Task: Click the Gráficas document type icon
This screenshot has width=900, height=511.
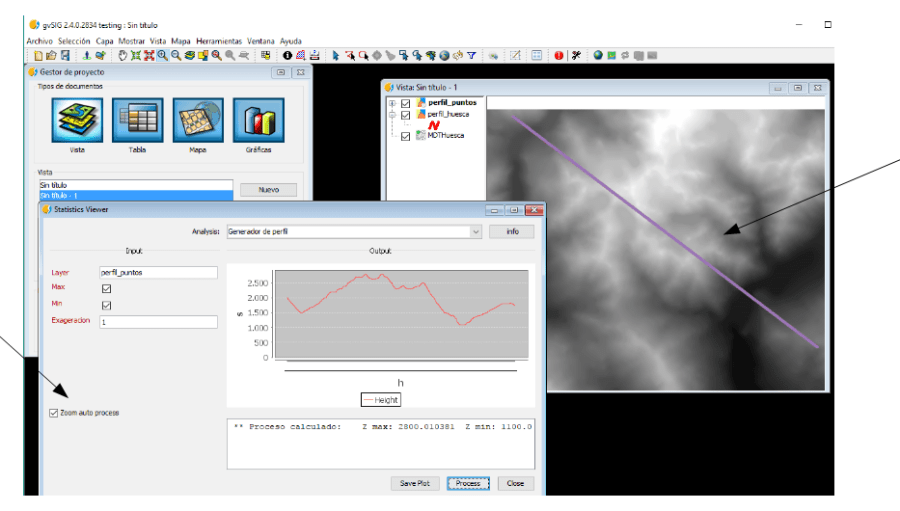Action: 259,120
